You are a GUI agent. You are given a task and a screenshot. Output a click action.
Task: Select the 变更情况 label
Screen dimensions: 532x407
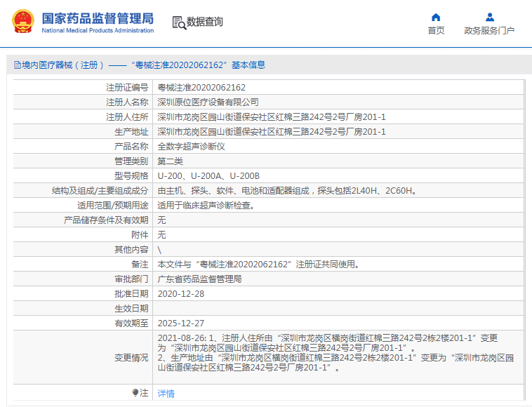tap(132, 357)
